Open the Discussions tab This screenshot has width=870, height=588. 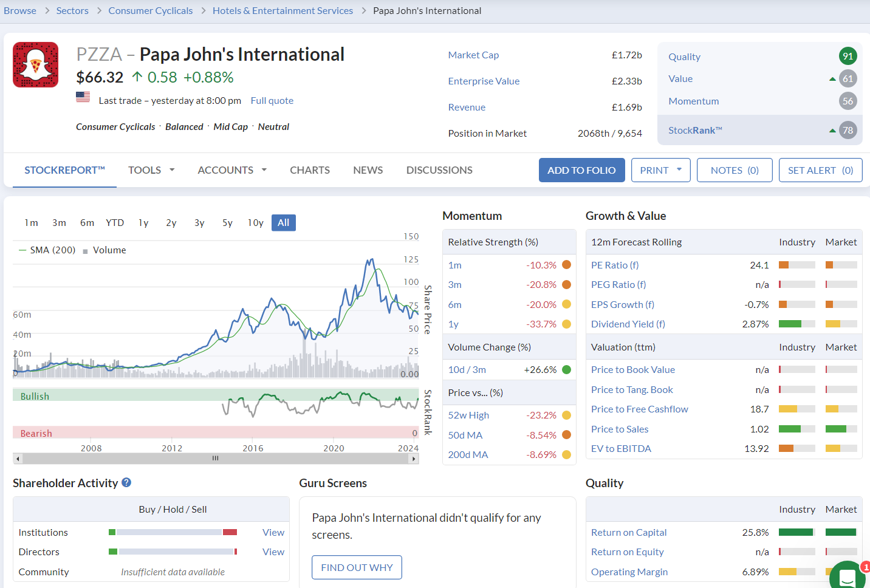point(439,170)
